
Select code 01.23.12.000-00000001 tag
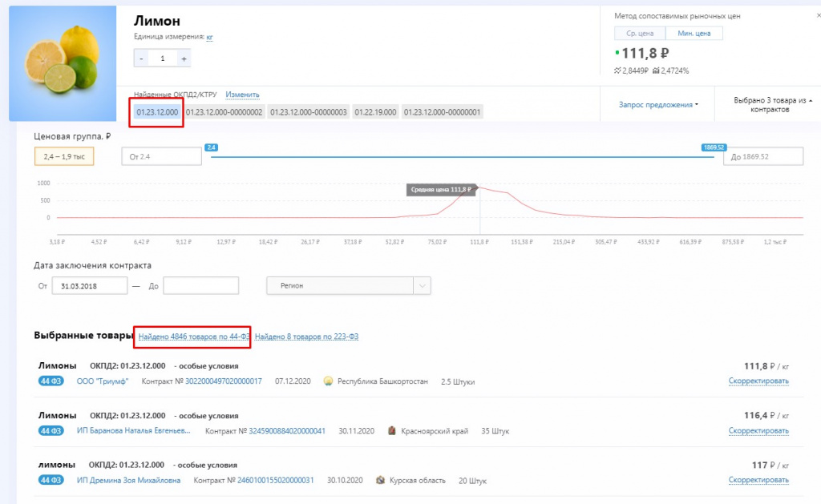coord(442,112)
